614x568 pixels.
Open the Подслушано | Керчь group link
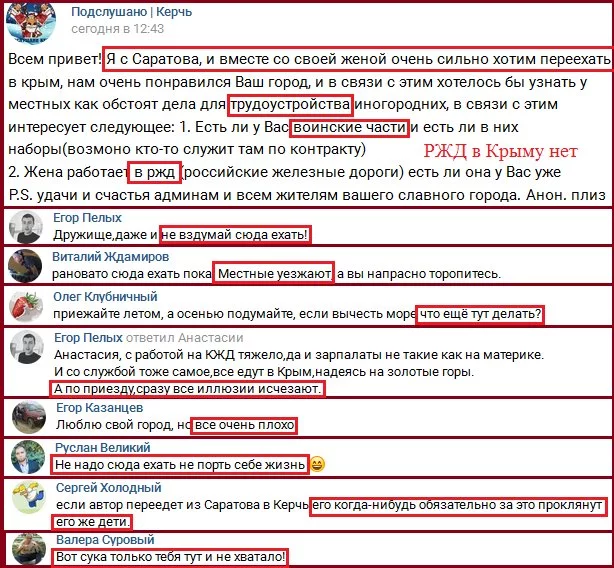132,12
